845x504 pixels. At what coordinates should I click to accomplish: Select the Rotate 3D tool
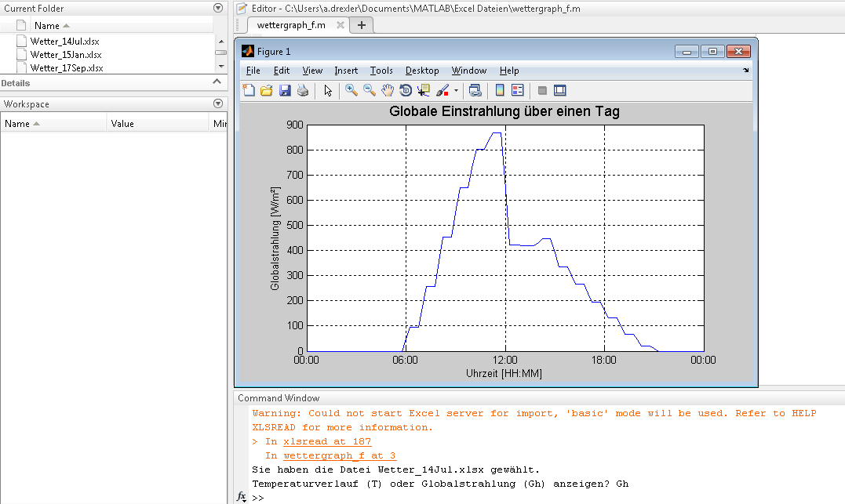(406, 91)
